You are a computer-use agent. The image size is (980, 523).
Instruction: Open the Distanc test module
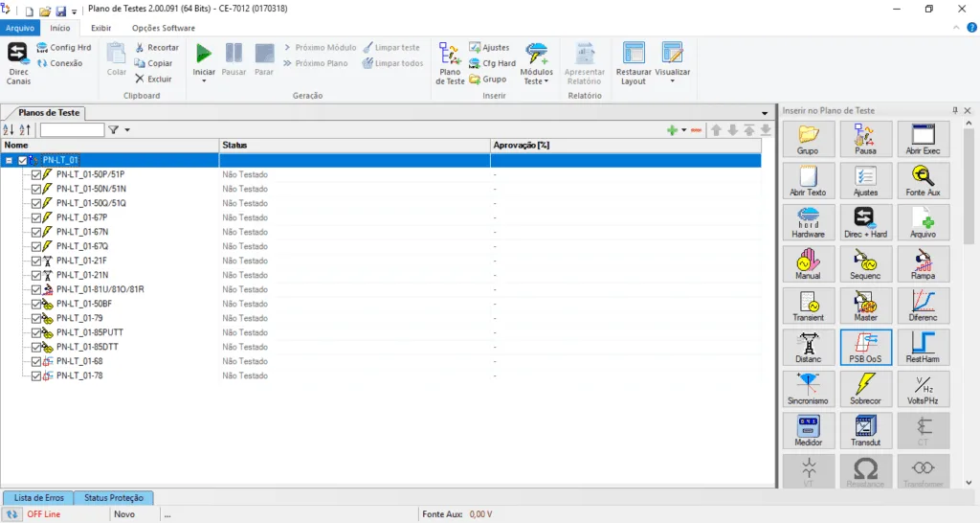click(x=808, y=347)
